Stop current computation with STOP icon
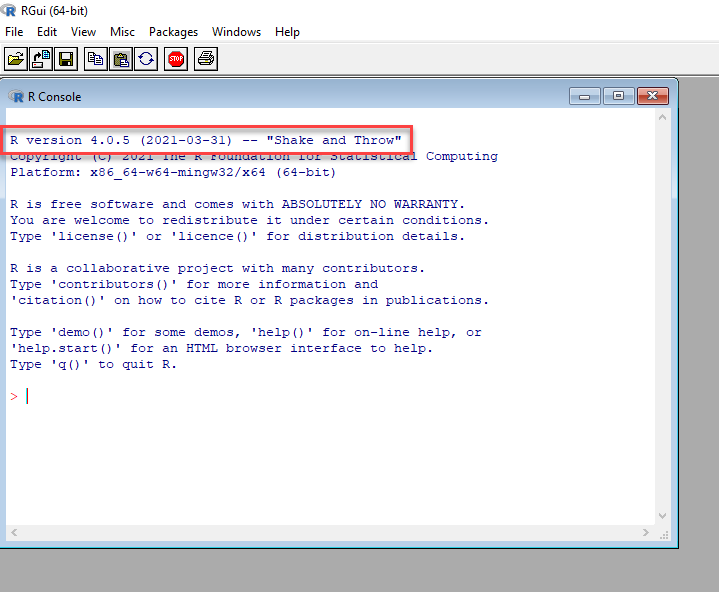This screenshot has height=592, width=719. [176, 59]
